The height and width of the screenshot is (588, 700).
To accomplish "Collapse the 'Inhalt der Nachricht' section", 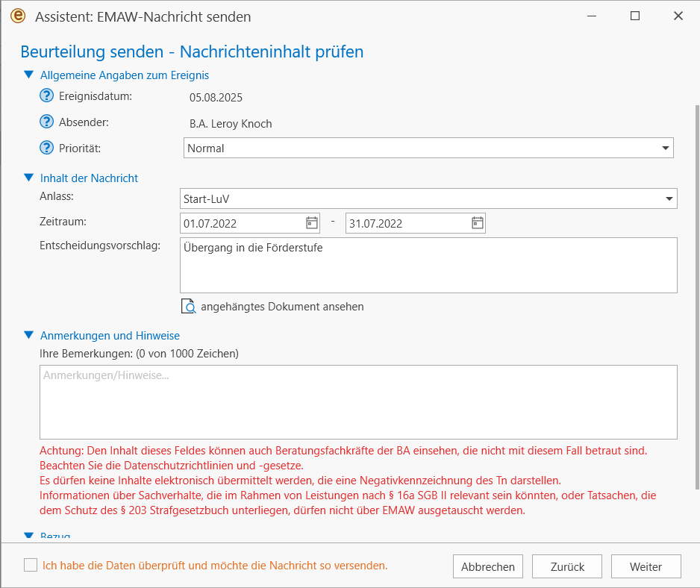I will 29,178.
